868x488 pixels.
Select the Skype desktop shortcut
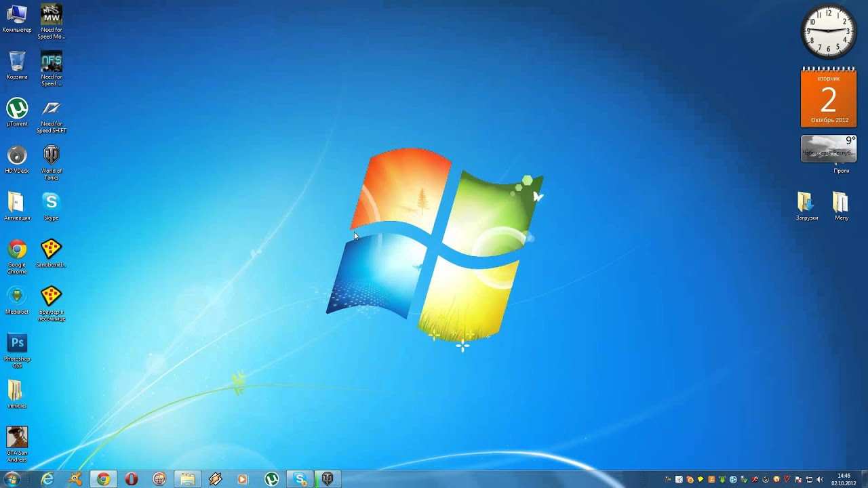coord(52,206)
